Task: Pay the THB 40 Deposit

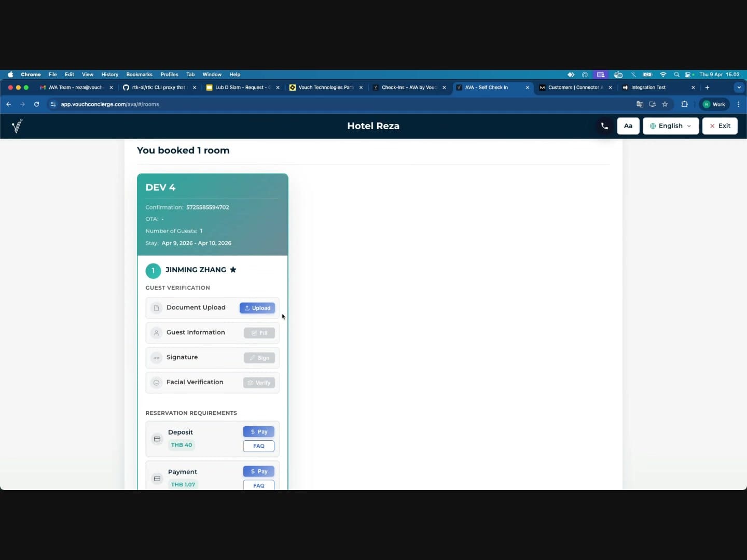Action: coord(258,431)
